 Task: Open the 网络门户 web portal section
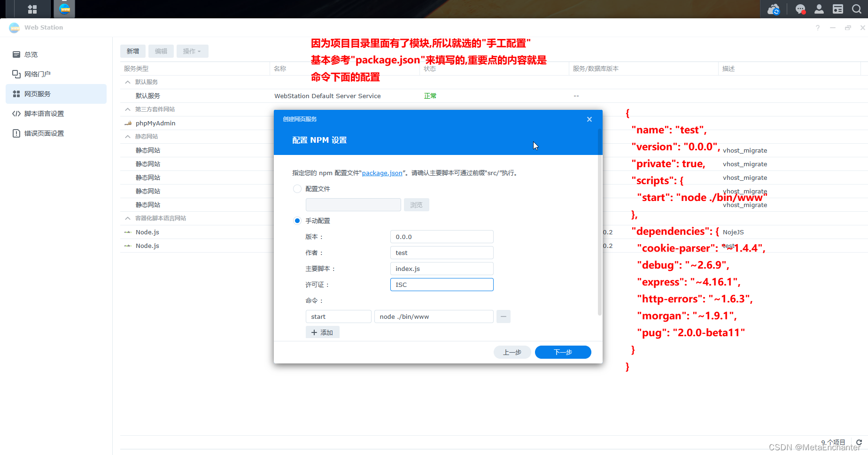[56, 74]
